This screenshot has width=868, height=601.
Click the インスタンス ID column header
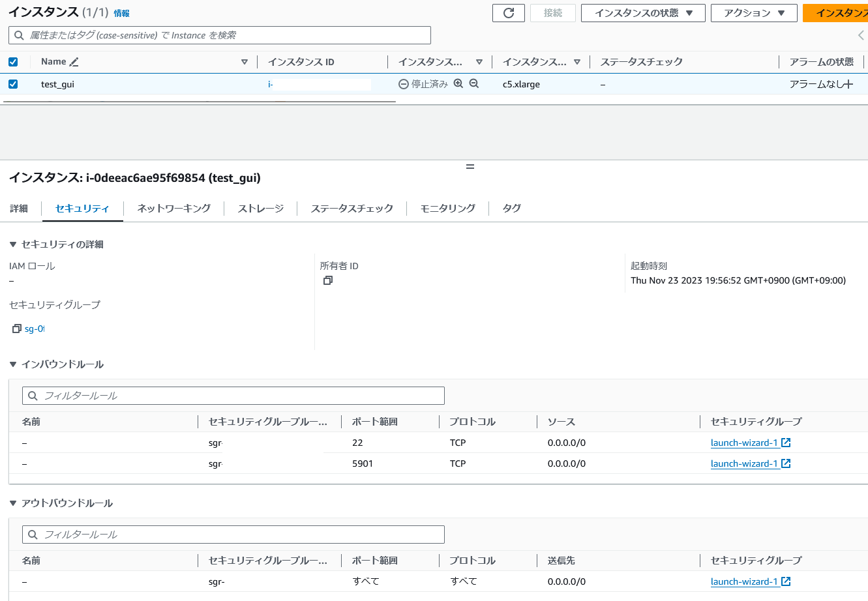pos(301,62)
